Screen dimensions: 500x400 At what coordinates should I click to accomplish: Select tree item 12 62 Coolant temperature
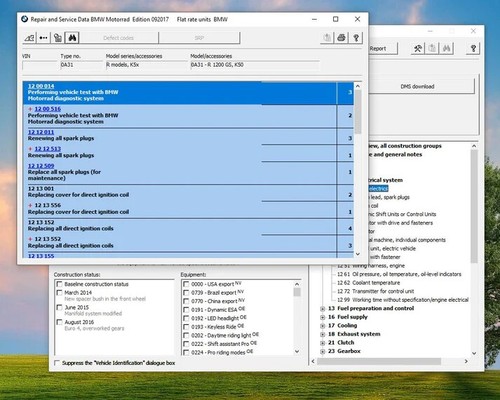368,283
